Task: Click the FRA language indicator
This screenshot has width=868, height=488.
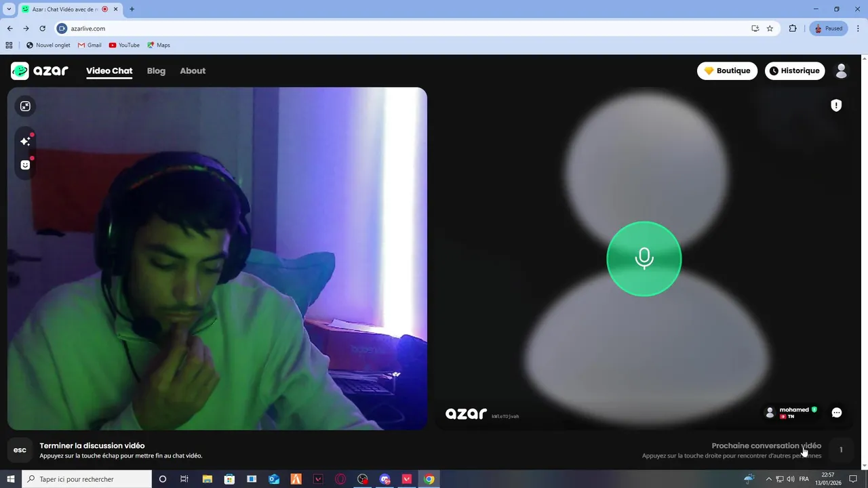Action: tap(804, 479)
